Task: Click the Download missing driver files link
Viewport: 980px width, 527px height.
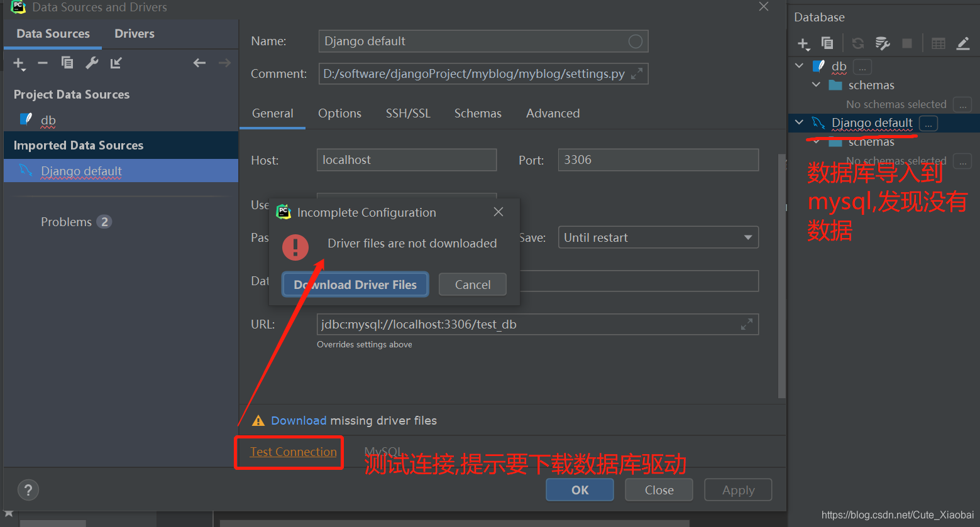Action: pyautogui.click(x=299, y=421)
